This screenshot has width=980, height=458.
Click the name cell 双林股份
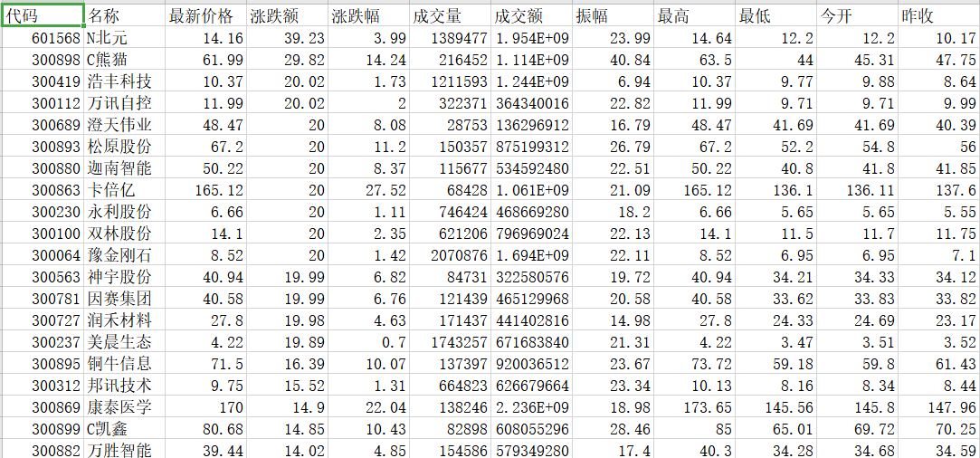pyautogui.click(x=125, y=234)
